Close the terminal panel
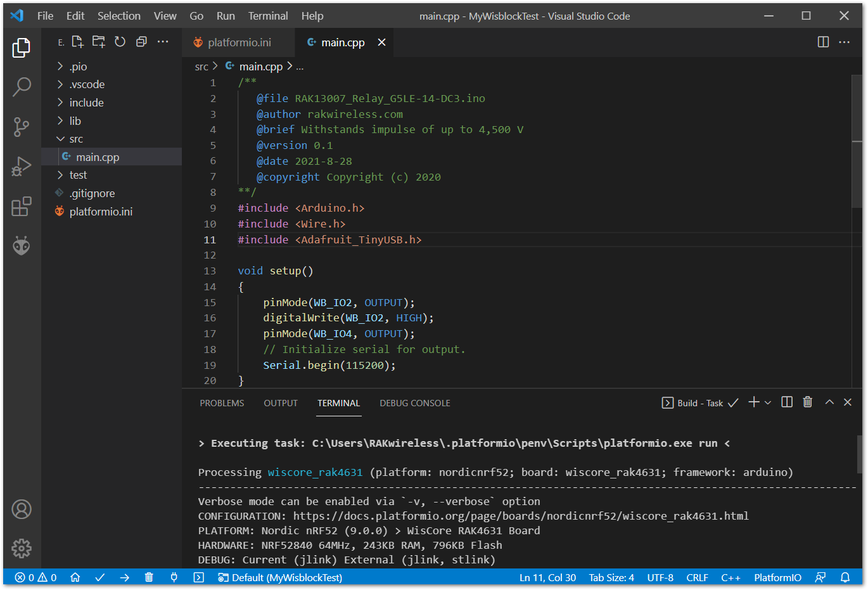The image size is (868, 590). point(848,402)
